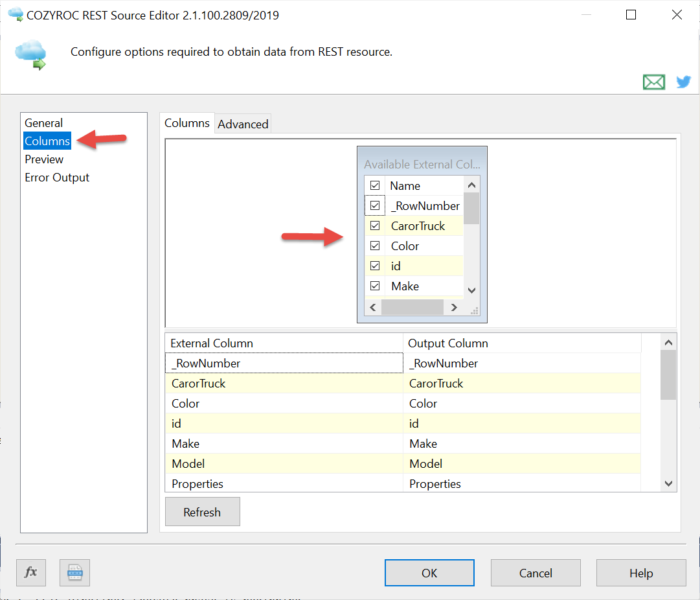Edit Model output column cell

[x=523, y=464]
